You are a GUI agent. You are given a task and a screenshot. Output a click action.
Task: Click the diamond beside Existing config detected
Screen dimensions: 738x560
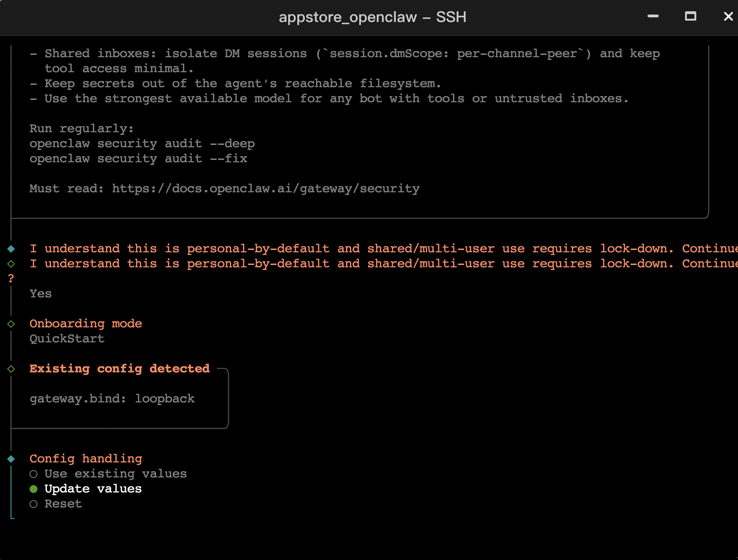coord(11,369)
